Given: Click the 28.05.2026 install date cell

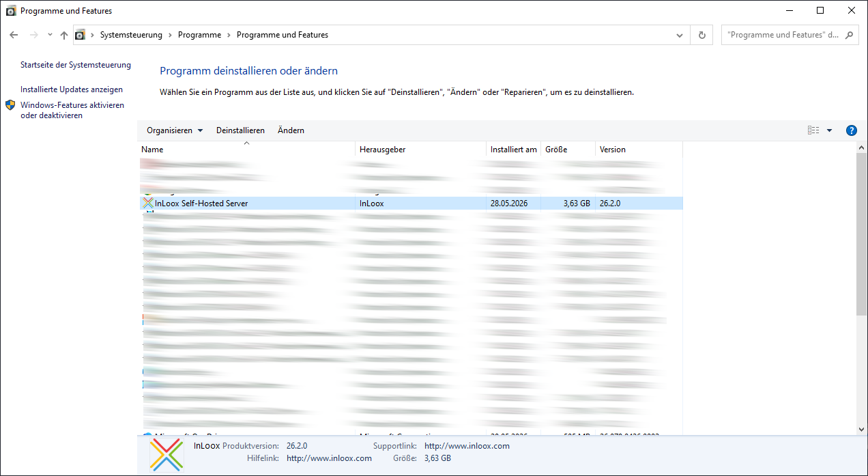Looking at the screenshot, I should tap(509, 204).
